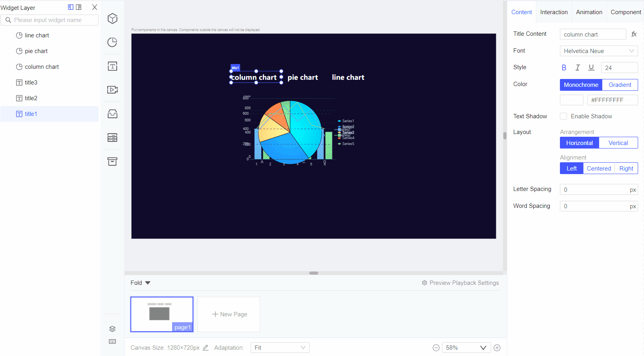The image size is (644, 356).
Task: Click the Letter Spacing field
Action: (x=599, y=190)
